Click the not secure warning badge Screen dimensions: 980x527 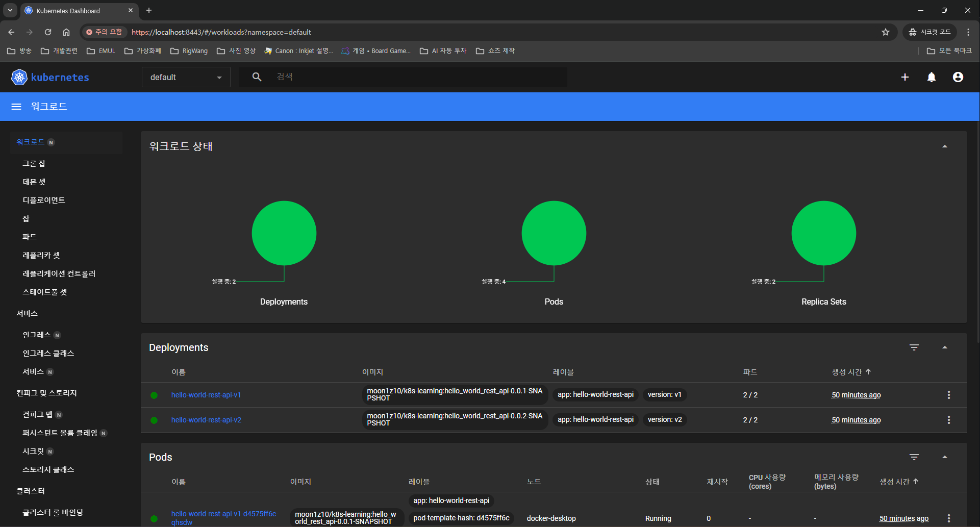(104, 32)
